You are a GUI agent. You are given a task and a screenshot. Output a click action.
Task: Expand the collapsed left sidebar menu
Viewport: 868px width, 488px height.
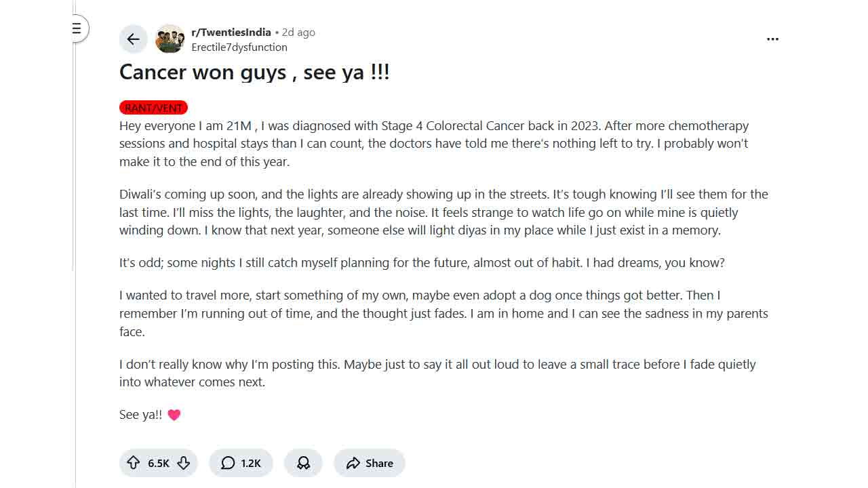pyautogui.click(x=77, y=28)
